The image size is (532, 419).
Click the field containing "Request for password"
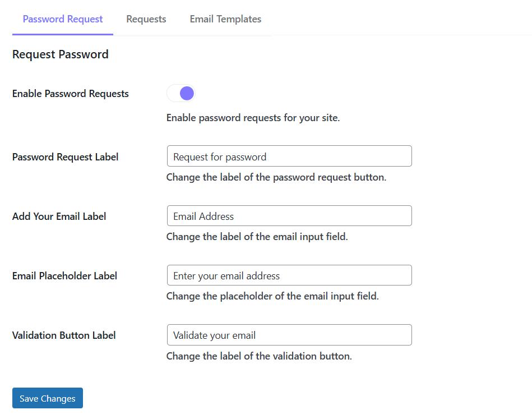pos(289,156)
